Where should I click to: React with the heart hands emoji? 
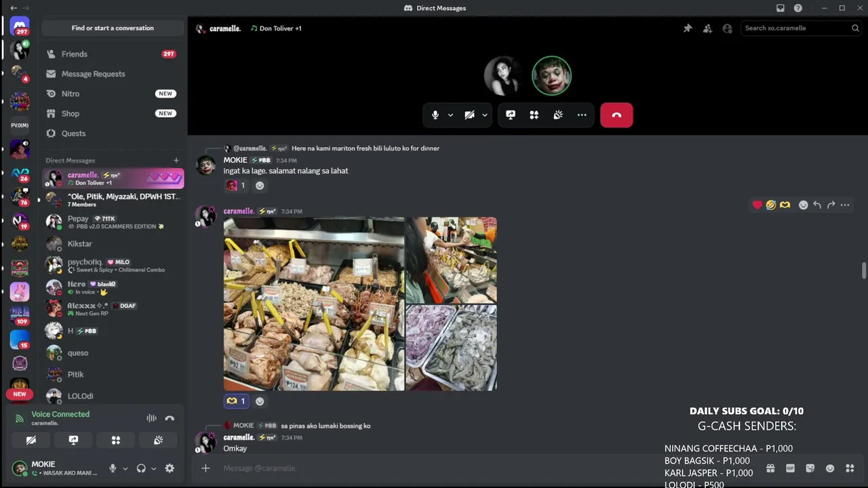pyautogui.click(x=785, y=205)
